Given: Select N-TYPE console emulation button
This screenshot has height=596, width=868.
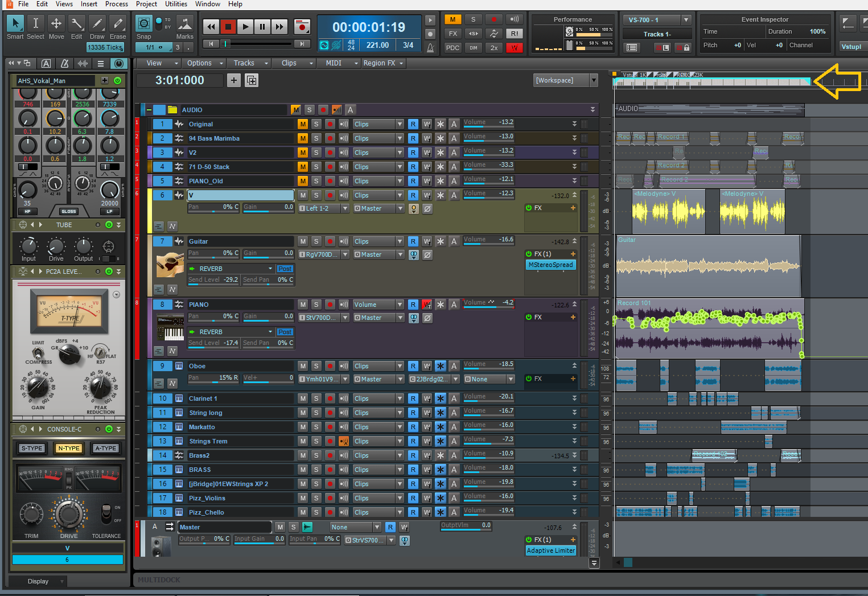Looking at the screenshot, I should (x=69, y=448).
